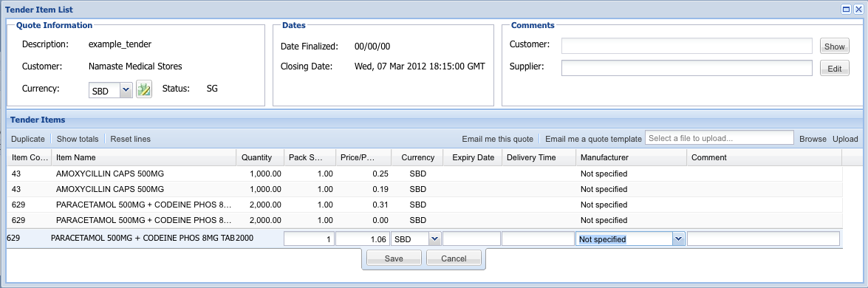Screen dimensions: 868x288
Task: Maximize the Tender Item List window
Action: [847, 9]
